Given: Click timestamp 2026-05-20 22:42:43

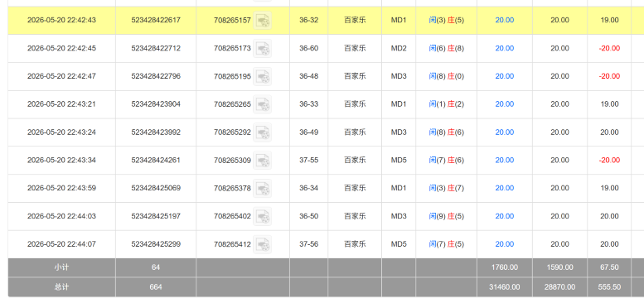Looking at the screenshot, I should (x=61, y=20).
